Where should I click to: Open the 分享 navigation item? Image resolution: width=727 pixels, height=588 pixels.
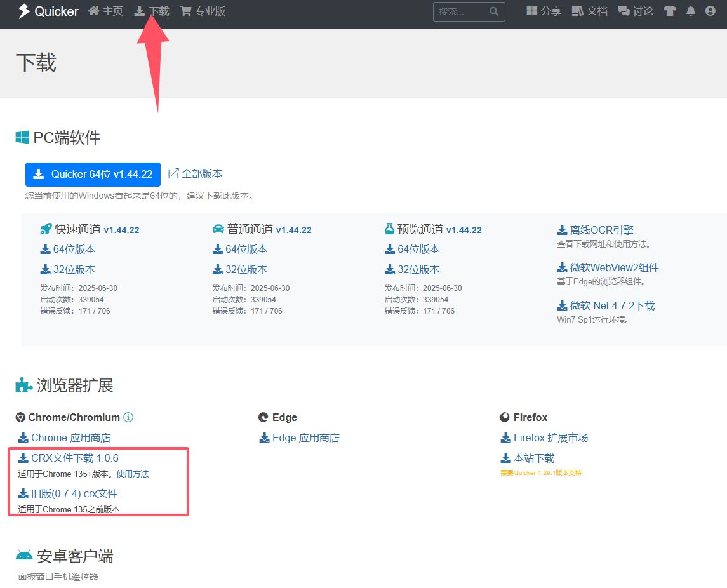pos(544,11)
